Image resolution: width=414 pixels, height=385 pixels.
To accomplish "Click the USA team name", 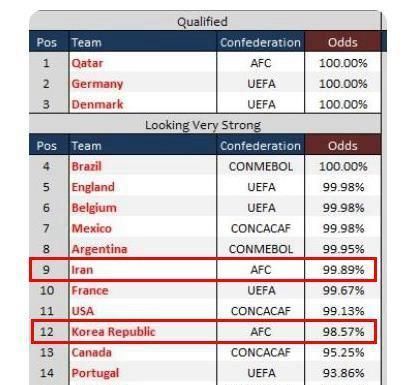I will click(x=83, y=311).
